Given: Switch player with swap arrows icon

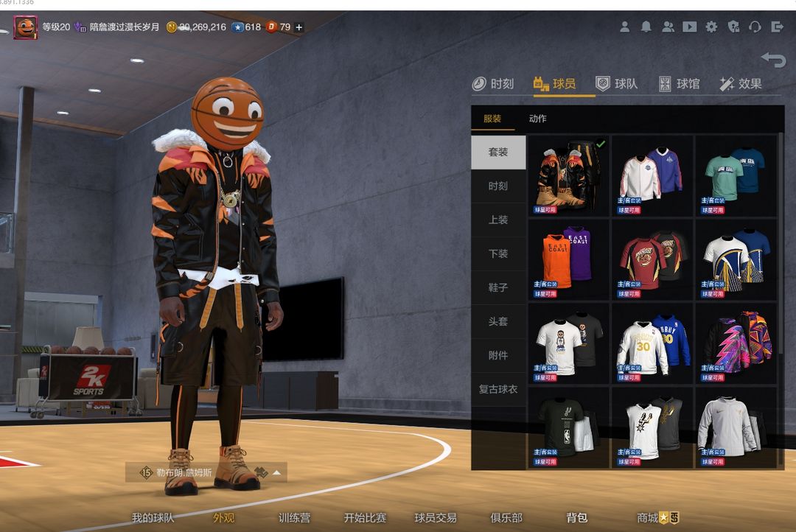Looking at the screenshot, I should point(261,472).
